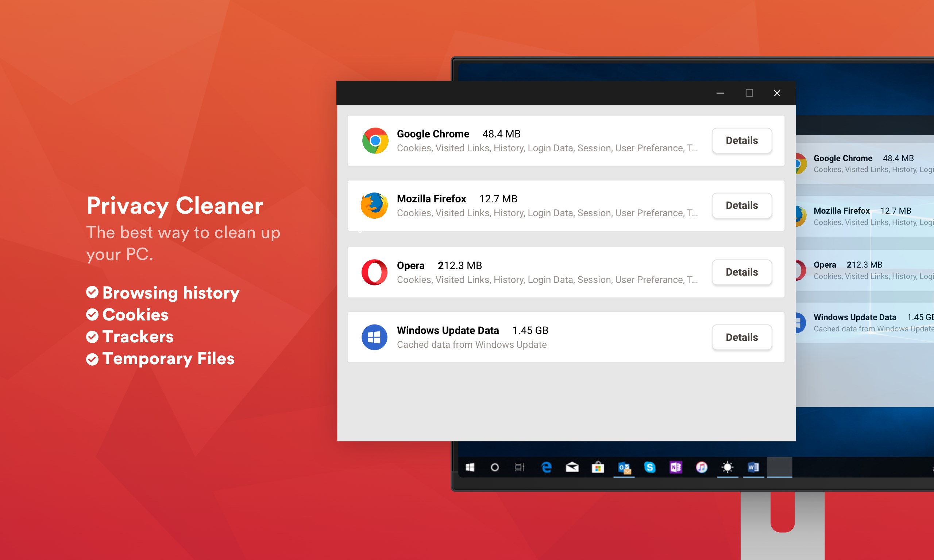This screenshot has width=934, height=560.
Task: Open Details for Windows Update Data
Action: [x=741, y=337]
